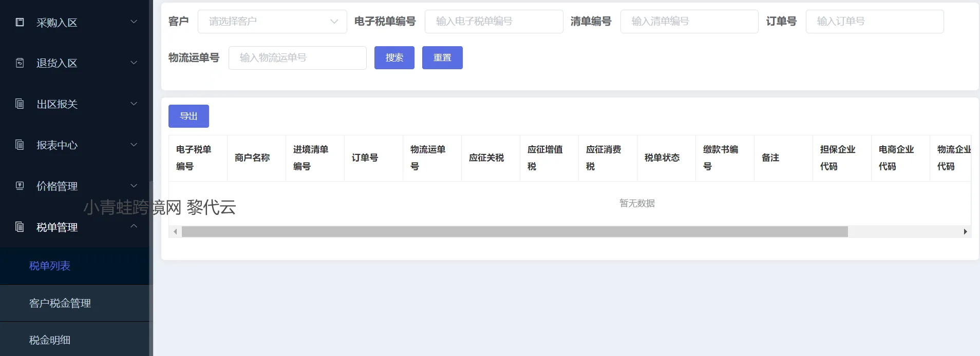Expand the 报表中心 menu chevron
This screenshot has width=980, height=356.
134,145
